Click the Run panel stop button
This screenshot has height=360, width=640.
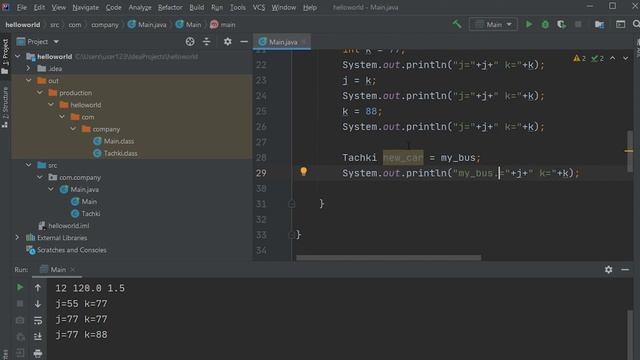click(20, 304)
